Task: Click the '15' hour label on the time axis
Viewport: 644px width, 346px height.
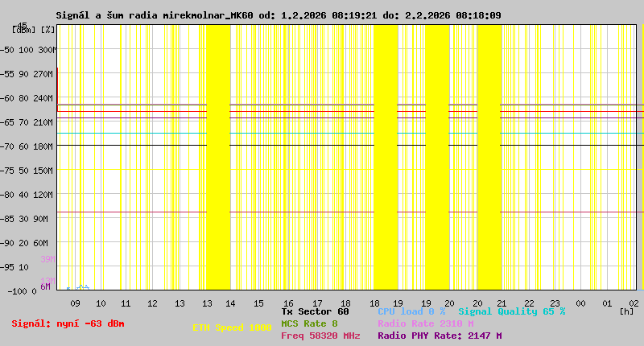Action: (x=258, y=303)
